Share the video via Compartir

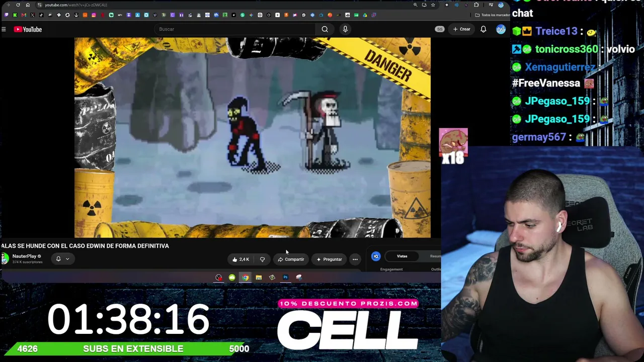coord(291,259)
